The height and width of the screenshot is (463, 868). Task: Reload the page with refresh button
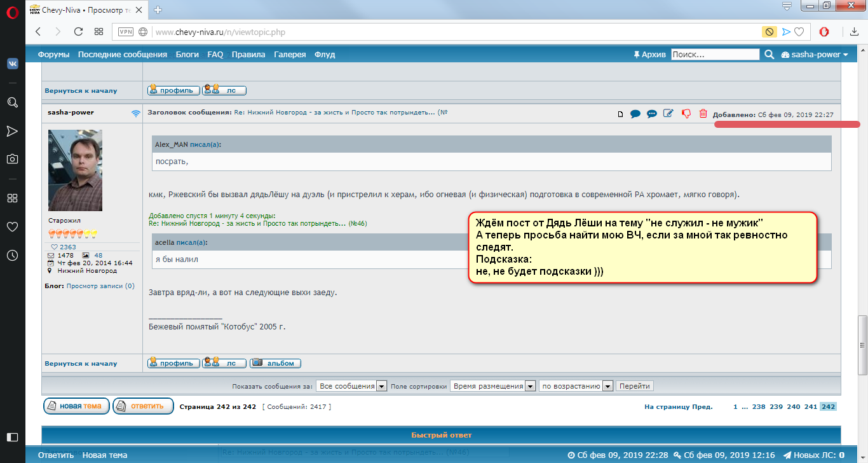[x=78, y=31]
